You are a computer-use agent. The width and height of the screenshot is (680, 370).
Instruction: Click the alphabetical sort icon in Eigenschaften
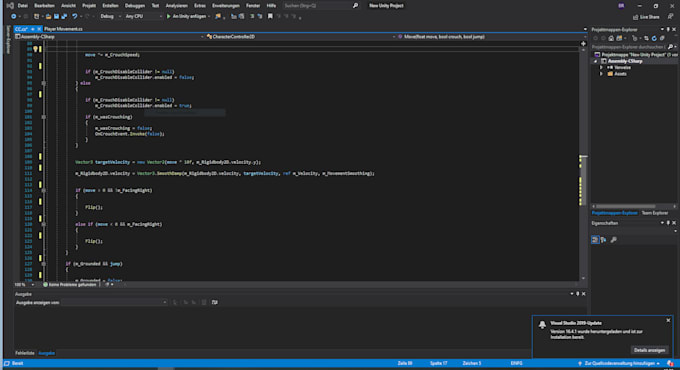pyautogui.click(x=603, y=240)
